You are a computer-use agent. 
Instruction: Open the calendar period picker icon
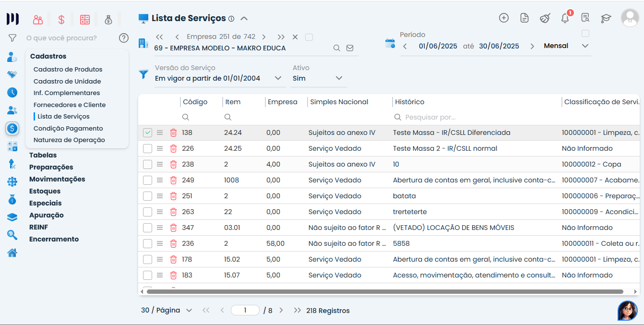coord(390,44)
